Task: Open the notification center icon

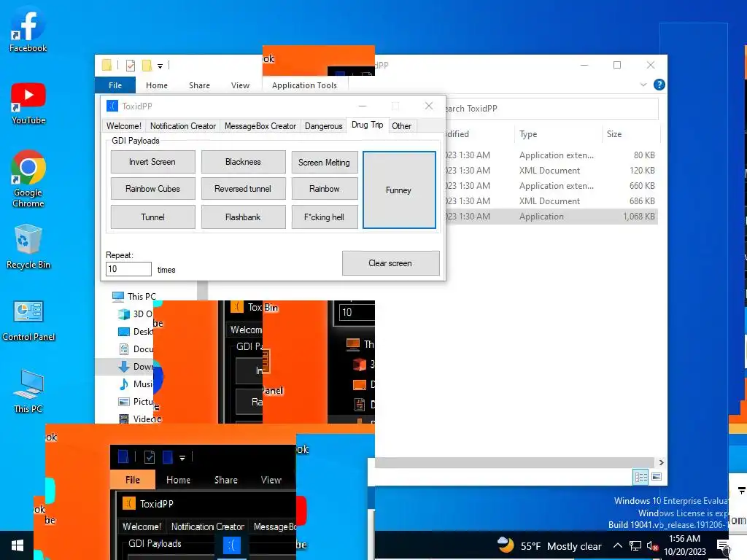Action: (722, 545)
